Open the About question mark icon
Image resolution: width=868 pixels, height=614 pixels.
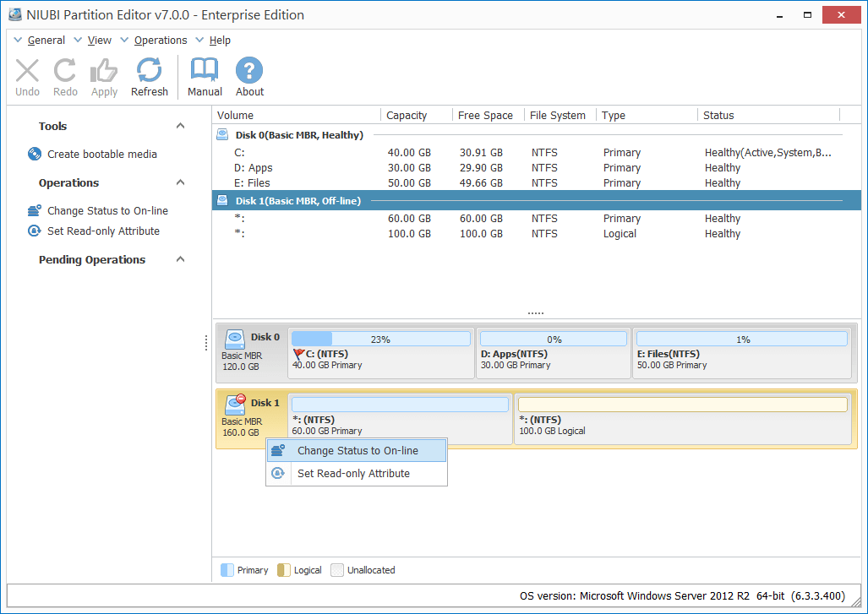click(249, 70)
